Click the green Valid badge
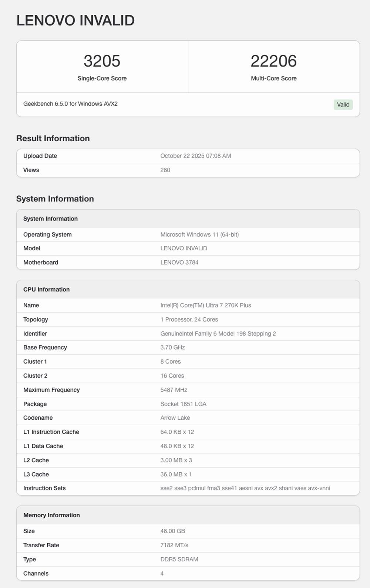The height and width of the screenshot is (588, 370). pos(343,105)
